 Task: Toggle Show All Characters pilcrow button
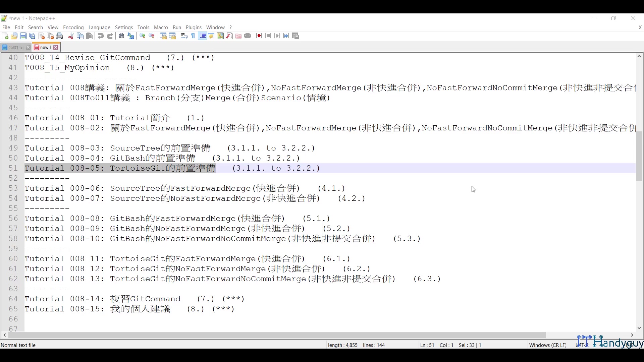coord(193,36)
